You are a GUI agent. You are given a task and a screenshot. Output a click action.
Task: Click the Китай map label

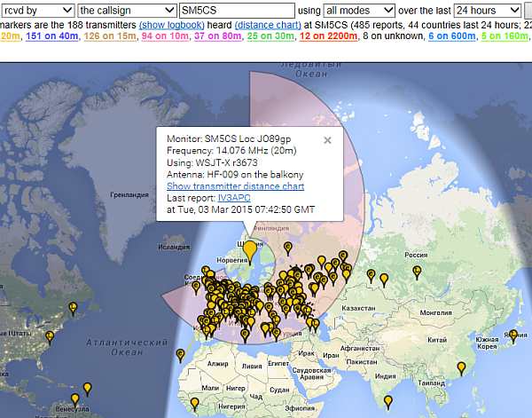pyautogui.click(x=437, y=340)
